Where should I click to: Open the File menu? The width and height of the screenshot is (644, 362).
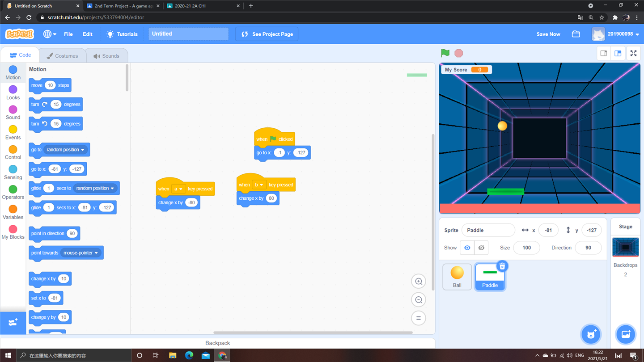click(68, 34)
